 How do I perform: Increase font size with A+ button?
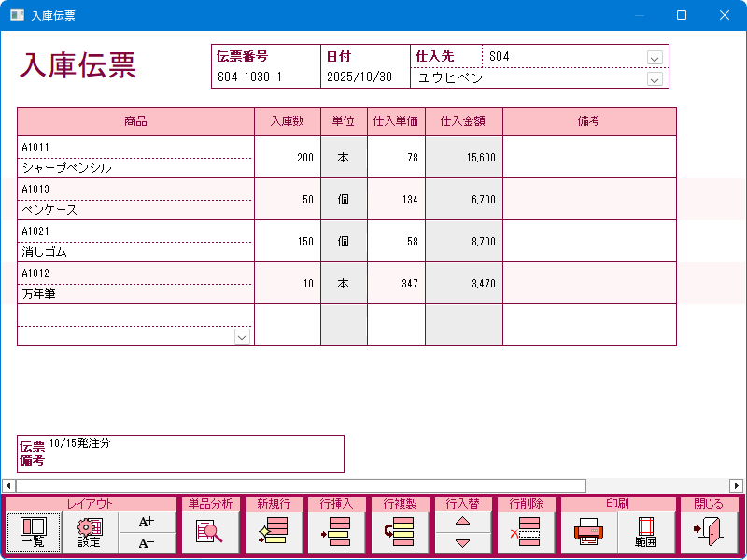[146, 523]
